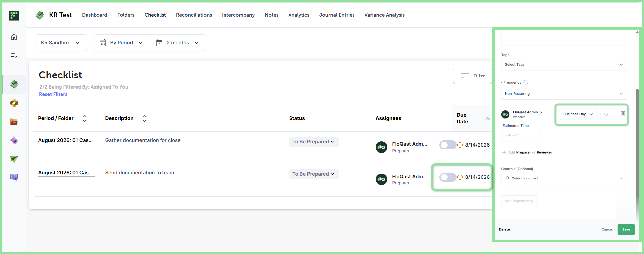Click the calendar icon beside By Period
Screen dimensions: 644x254
(103, 43)
